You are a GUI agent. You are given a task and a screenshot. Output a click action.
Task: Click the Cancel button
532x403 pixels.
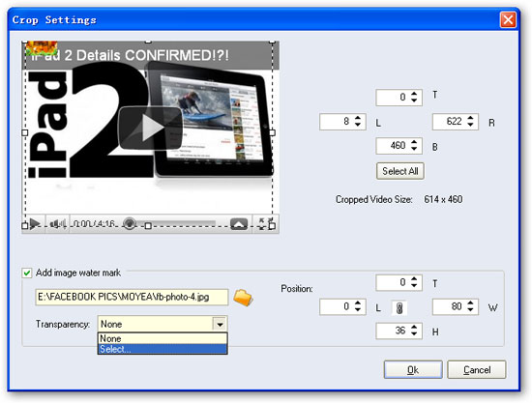coord(477,370)
